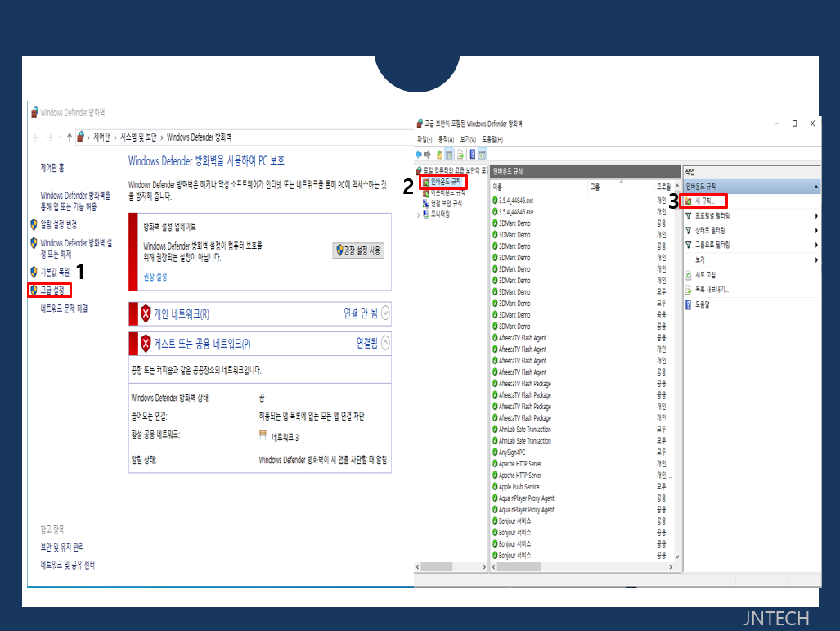Click the 도움말 help icon in the actions pane
The image size is (840, 631).
tap(689, 304)
